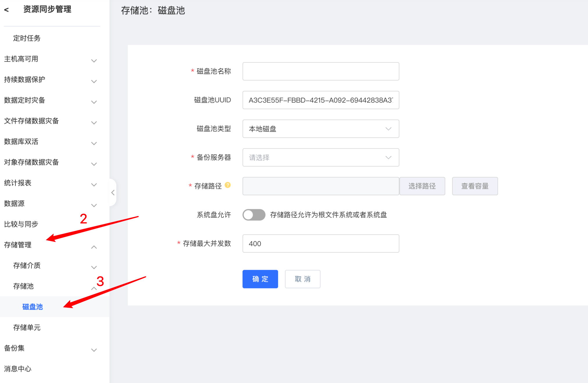Open the 定时任务 menu item
This screenshot has width=588, height=383.
coord(27,38)
